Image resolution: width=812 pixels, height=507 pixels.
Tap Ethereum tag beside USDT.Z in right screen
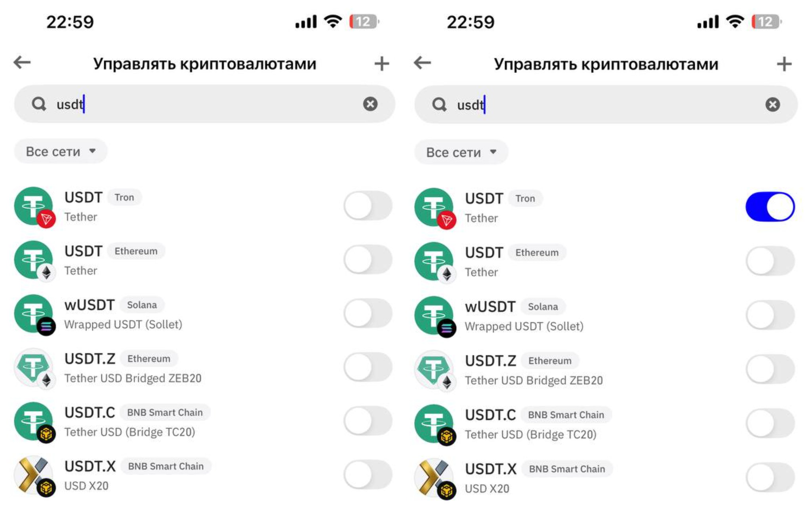pos(550,361)
